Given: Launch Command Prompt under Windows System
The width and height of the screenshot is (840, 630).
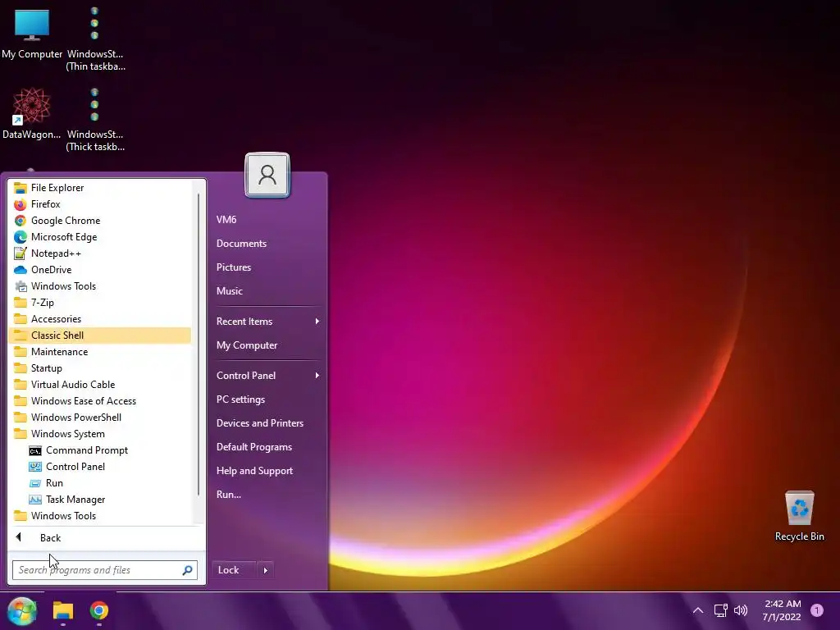Looking at the screenshot, I should coord(100,450).
